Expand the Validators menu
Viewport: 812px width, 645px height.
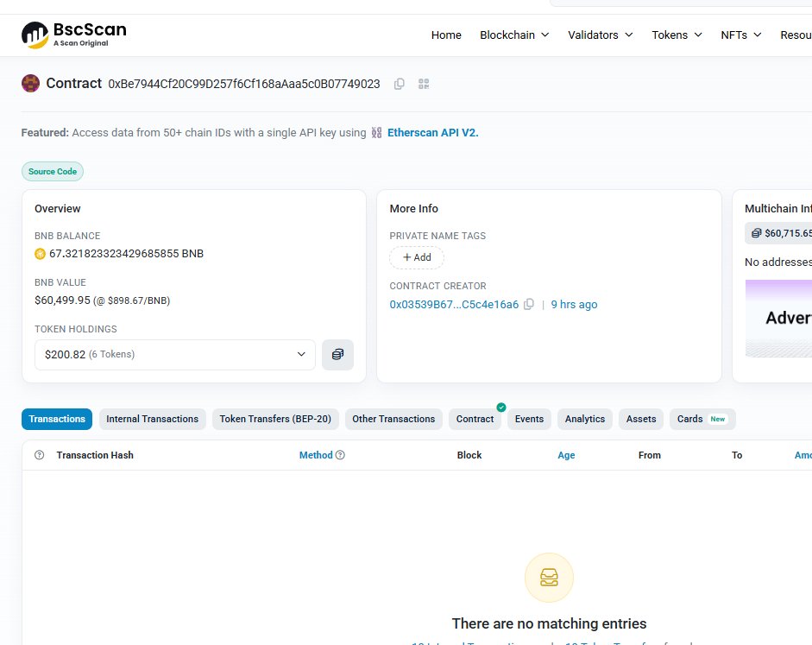coord(601,35)
